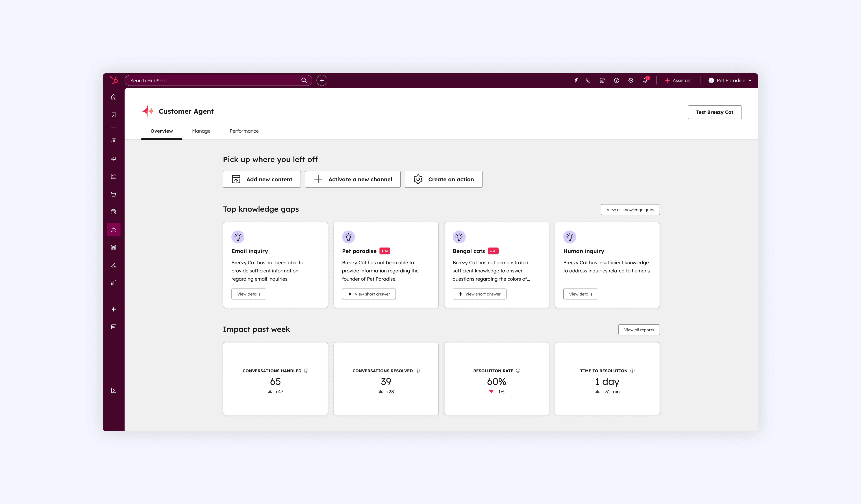
Task: Switch to the Performance tab
Action: click(x=244, y=131)
